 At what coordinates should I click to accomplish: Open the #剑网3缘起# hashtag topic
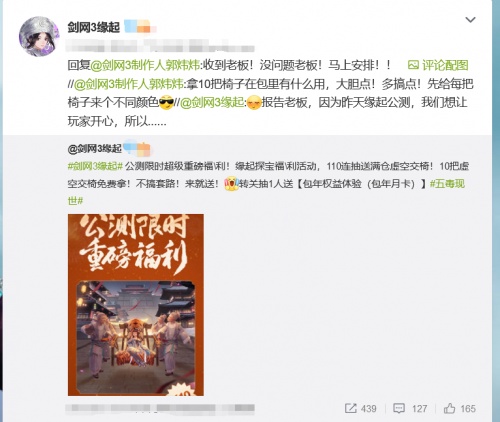click(95, 166)
